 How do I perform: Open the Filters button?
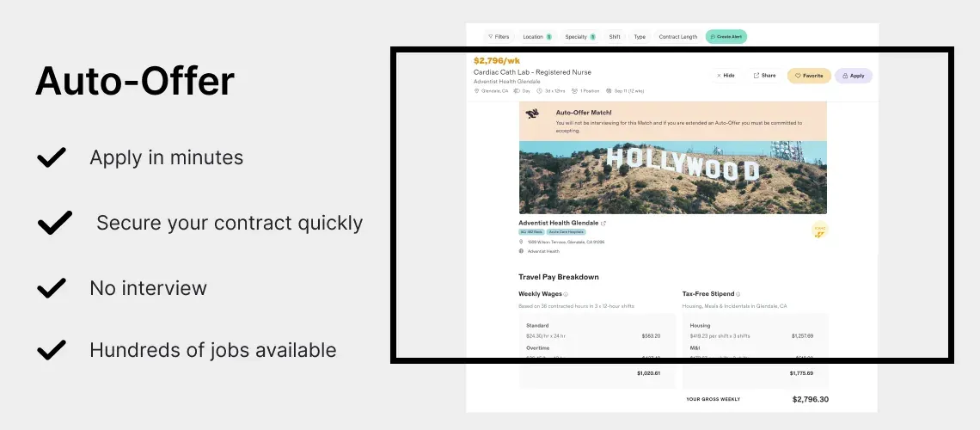coord(499,37)
